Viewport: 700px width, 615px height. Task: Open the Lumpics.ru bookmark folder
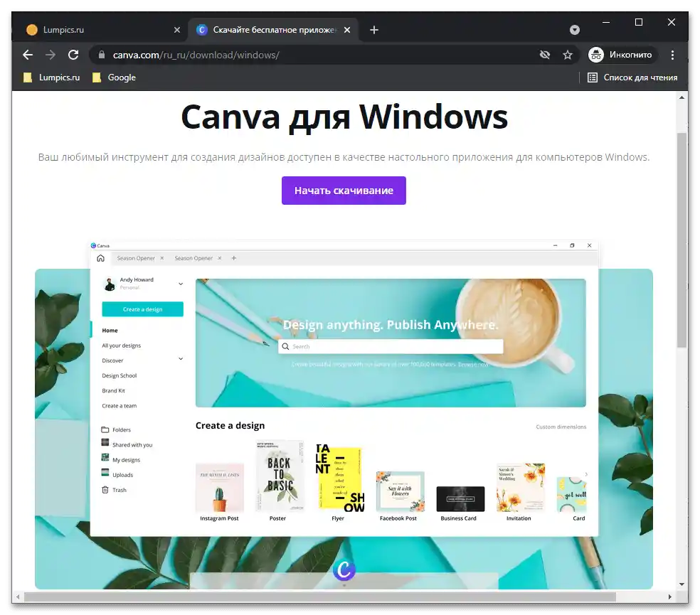(51, 77)
